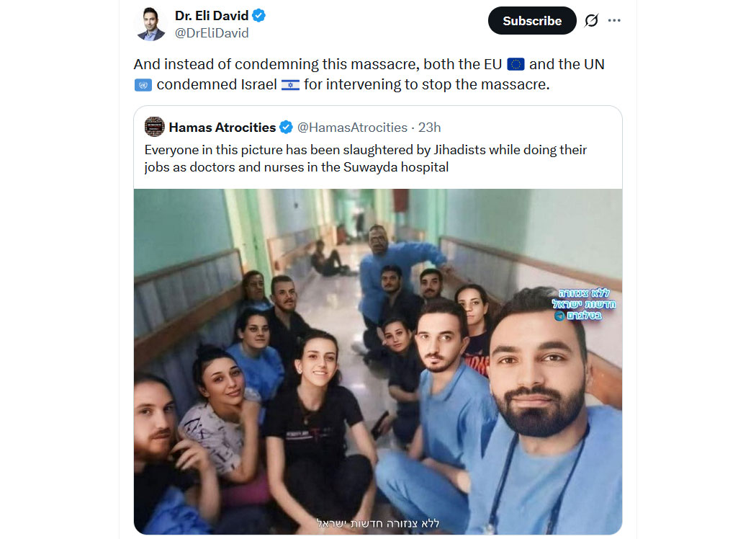
Task: Open the three-dot more options menu
Action: [614, 20]
